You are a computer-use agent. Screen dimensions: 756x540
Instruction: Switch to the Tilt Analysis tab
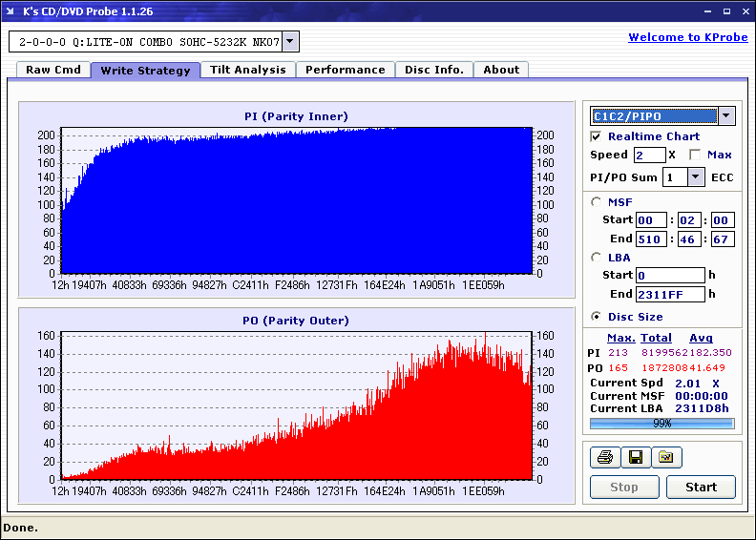(x=248, y=70)
